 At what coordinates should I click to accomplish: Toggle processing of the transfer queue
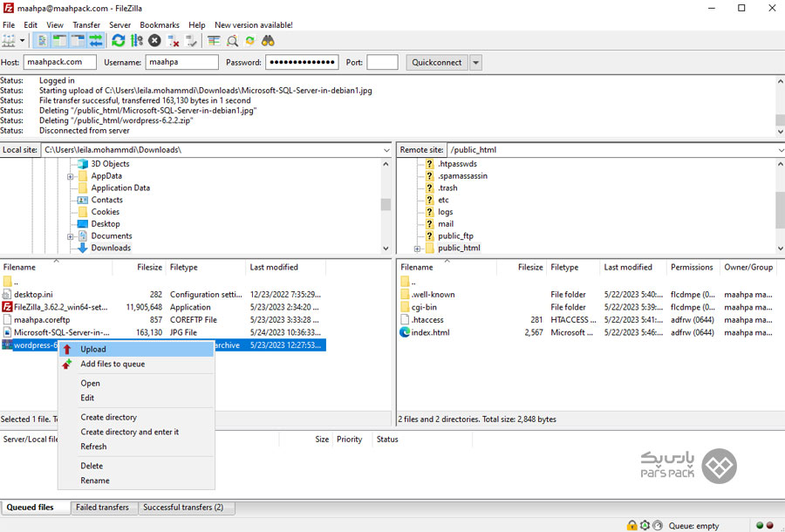click(x=137, y=41)
